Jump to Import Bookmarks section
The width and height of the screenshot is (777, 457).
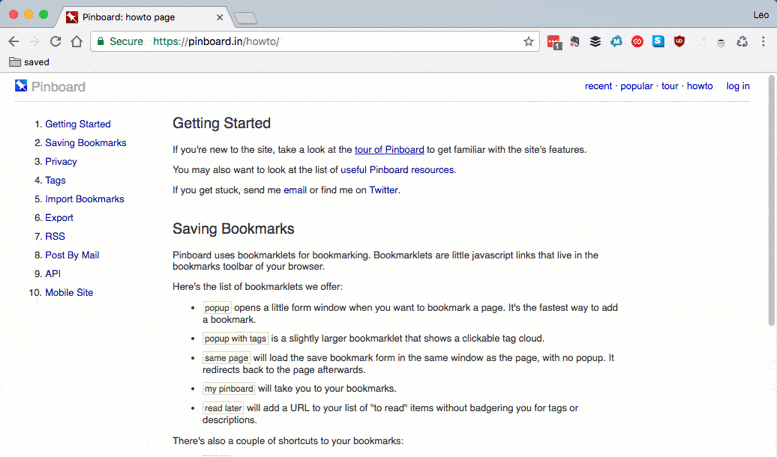[85, 199]
